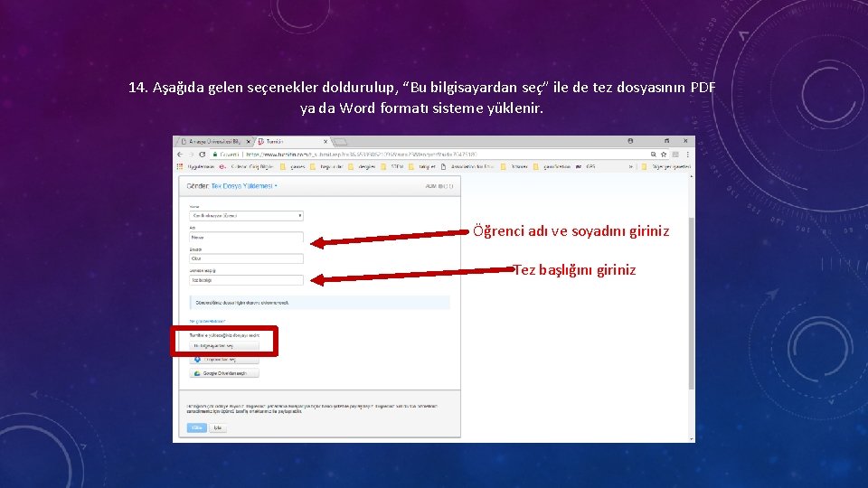
Task: Open the STEM bookmark folder
Action: (392, 166)
